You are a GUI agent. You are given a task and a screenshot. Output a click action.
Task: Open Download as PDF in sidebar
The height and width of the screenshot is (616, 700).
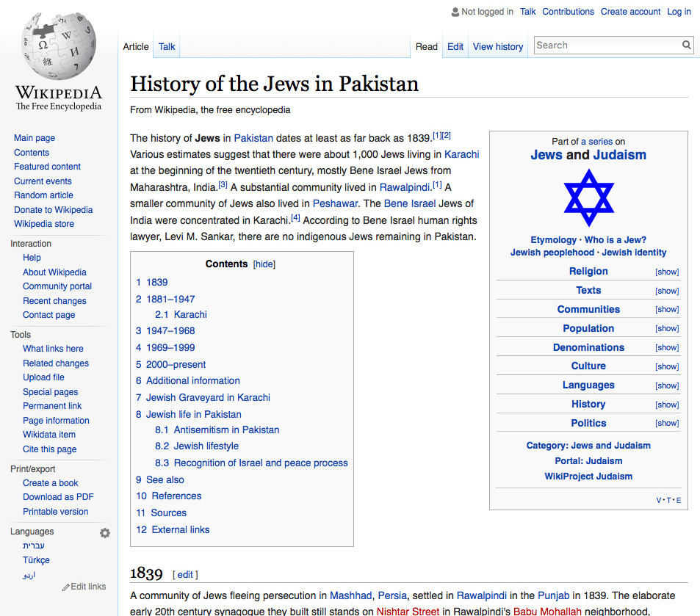58,497
